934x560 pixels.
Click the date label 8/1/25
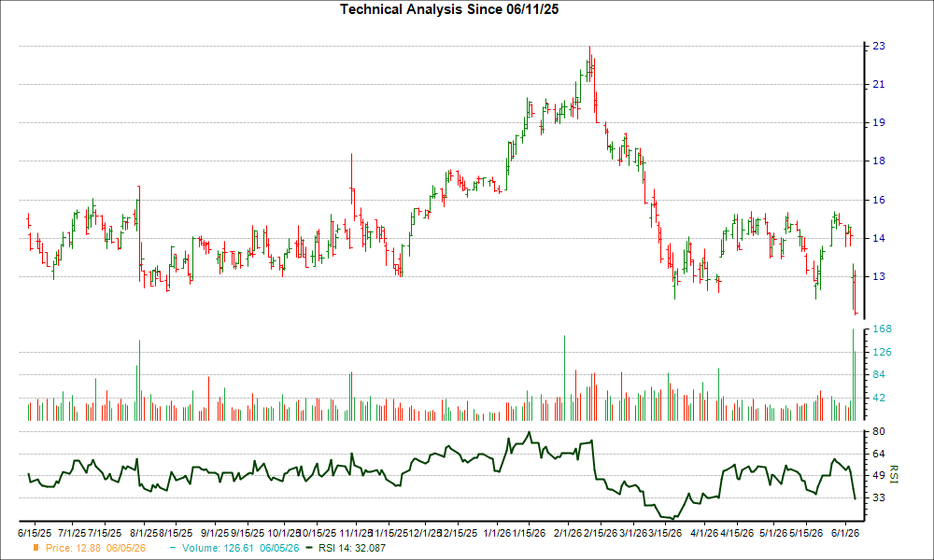click(x=144, y=533)
